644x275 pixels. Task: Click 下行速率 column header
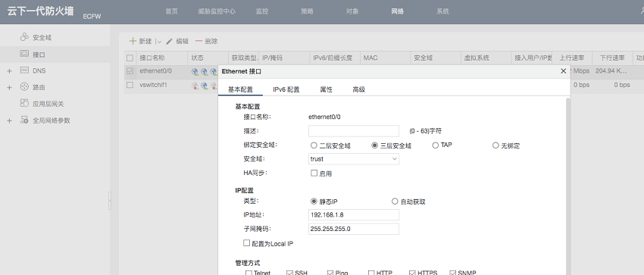tap(612, 58)
